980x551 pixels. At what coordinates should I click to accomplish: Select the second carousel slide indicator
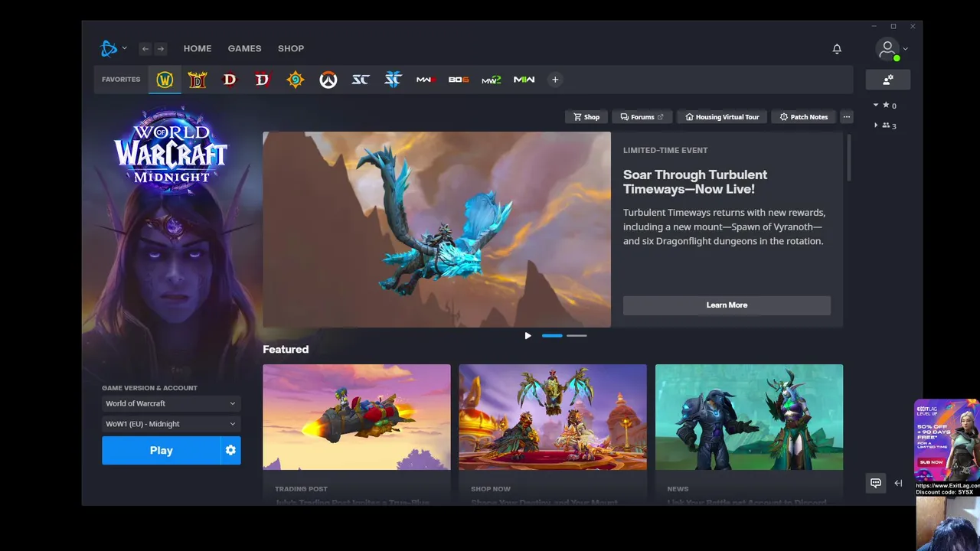point(577,336)
